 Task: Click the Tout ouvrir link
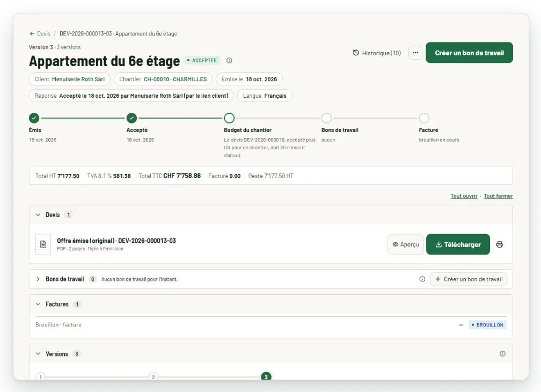tap(464, 196)
